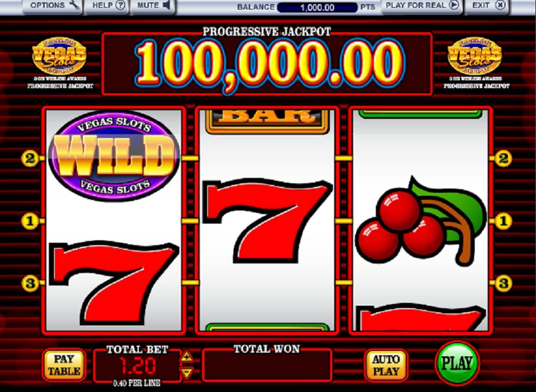Click Play For Real button
The height and width of the screenshot is (392, 536).
[422, 6]
